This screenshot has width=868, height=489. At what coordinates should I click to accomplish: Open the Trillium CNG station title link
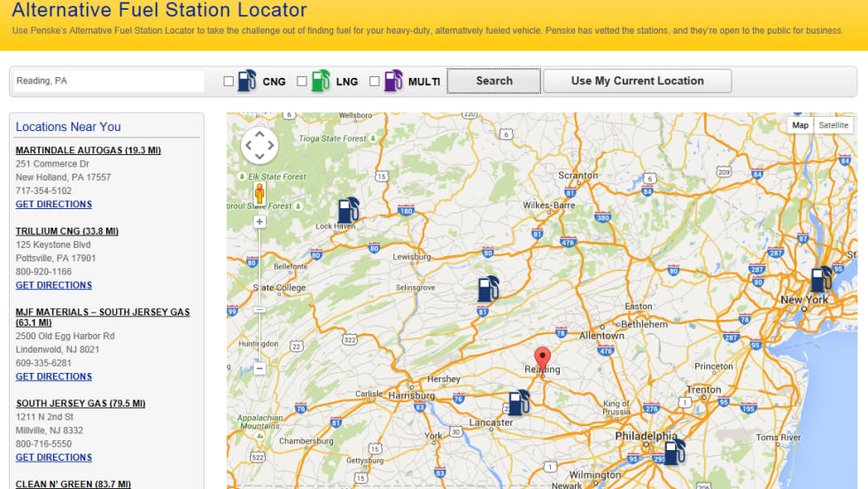click(66, 231)
